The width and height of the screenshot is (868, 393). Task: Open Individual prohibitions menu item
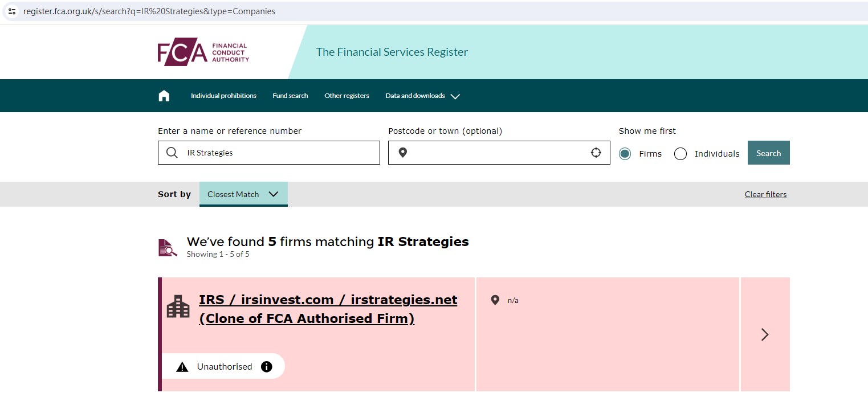pyautogui.click(x=223, y=96)
